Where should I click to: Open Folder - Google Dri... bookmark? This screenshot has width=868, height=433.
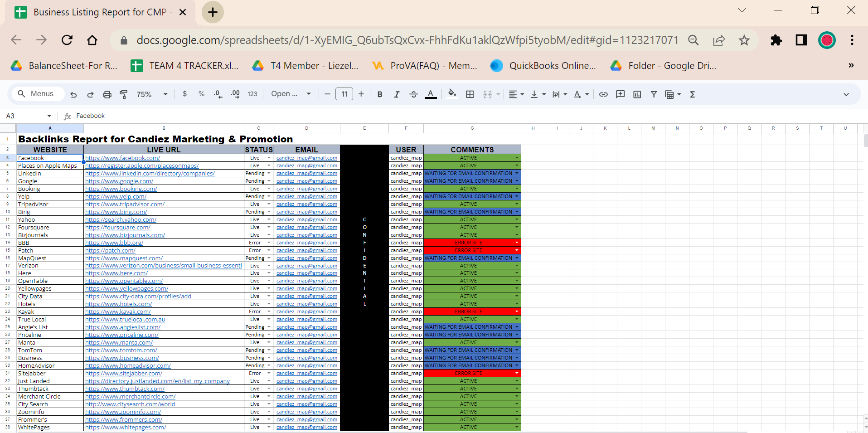coord(663,66)
